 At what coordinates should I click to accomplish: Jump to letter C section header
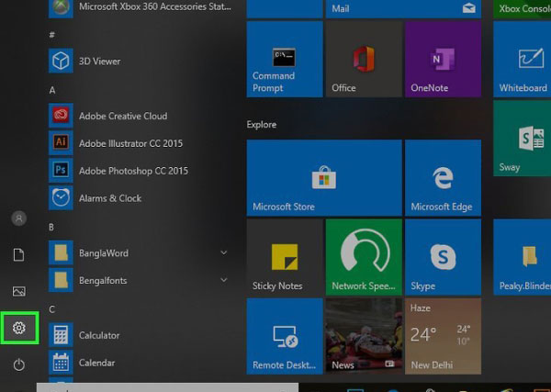(x=52, y=309)
